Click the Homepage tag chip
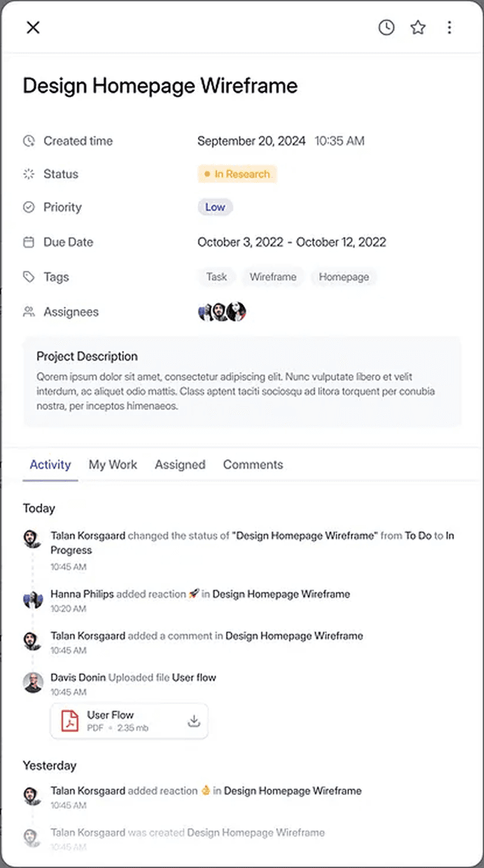 click(344, 277)
